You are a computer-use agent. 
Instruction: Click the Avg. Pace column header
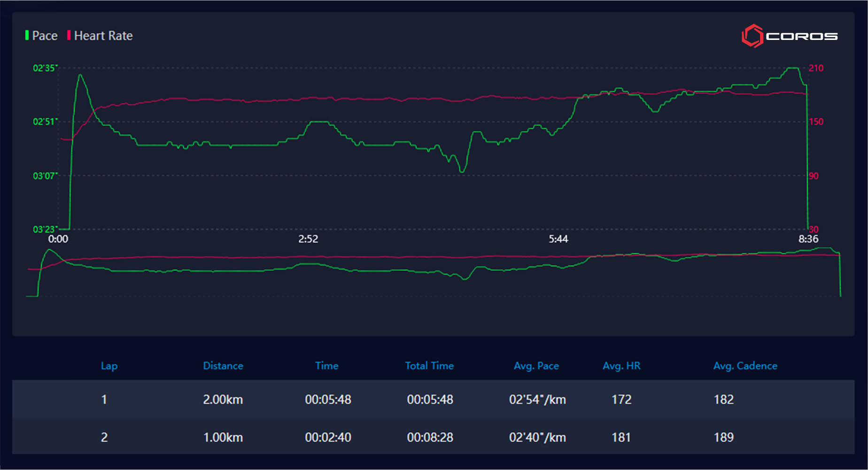[536, 366]
